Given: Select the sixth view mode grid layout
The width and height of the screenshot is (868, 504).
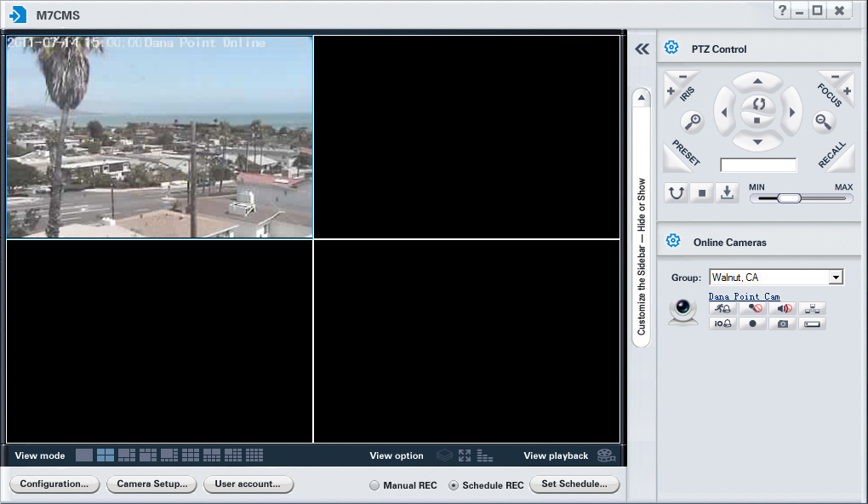Looking at the screenshot, I should point(191,455).
